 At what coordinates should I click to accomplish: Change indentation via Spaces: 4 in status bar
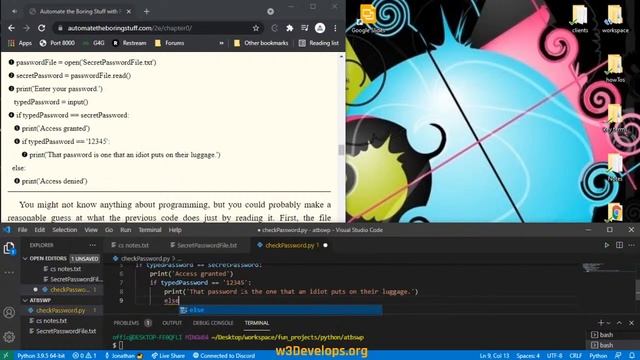click(528, 356)
